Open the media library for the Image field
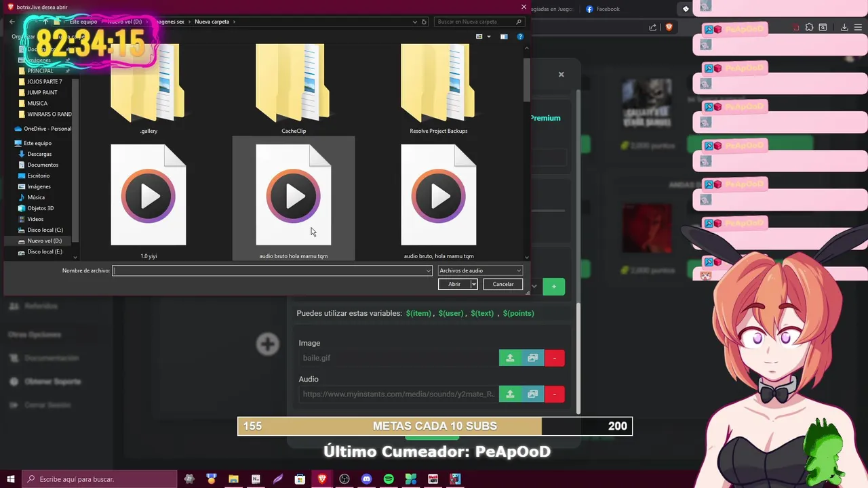 pos(533,358)
